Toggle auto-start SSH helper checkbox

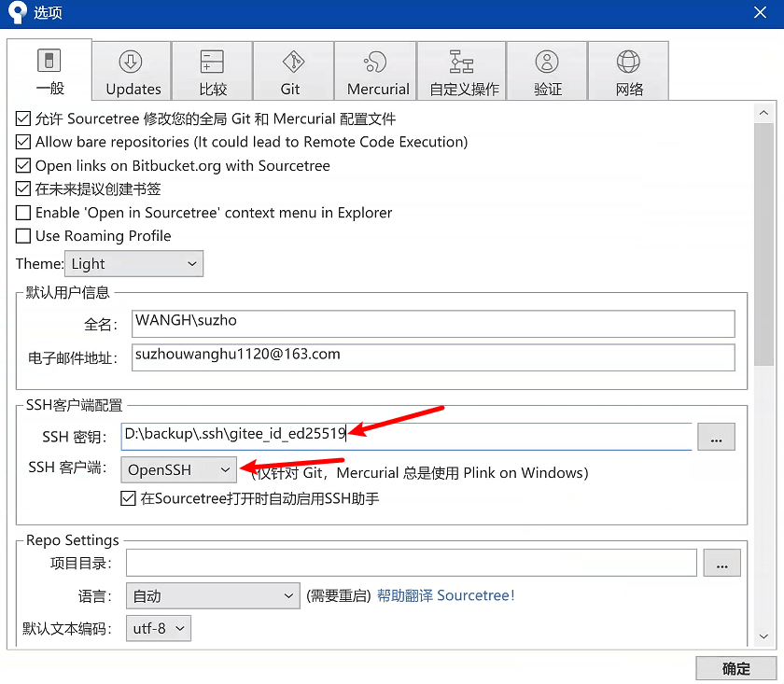[x=128, y=498]
